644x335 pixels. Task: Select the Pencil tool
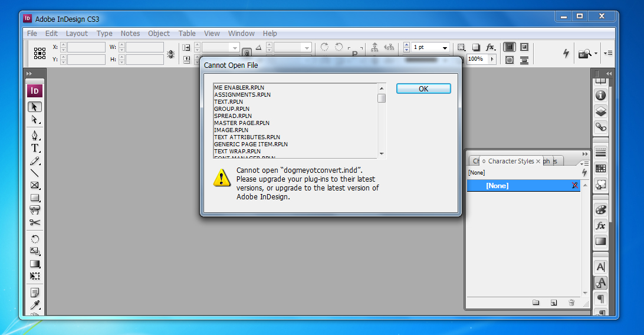click(x=34, y=161)
